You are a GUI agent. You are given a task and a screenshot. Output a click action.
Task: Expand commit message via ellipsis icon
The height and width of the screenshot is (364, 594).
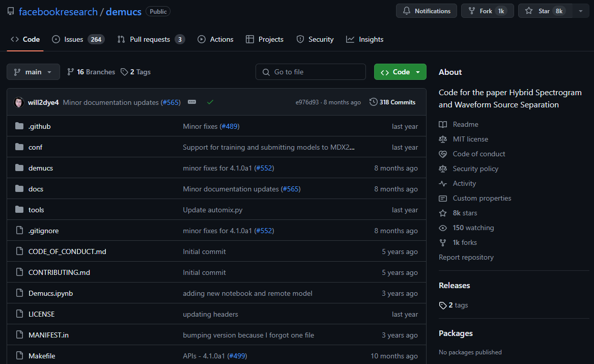pos(192,102)
